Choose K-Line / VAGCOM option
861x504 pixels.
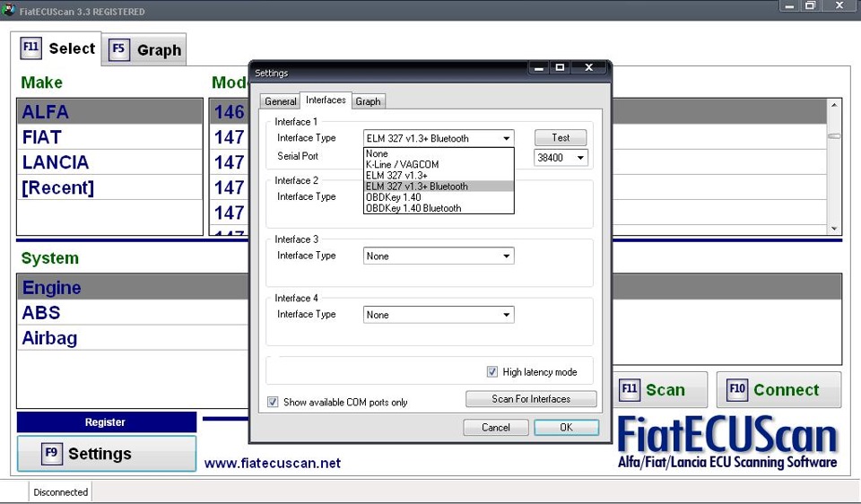click(x=439, y=164)
